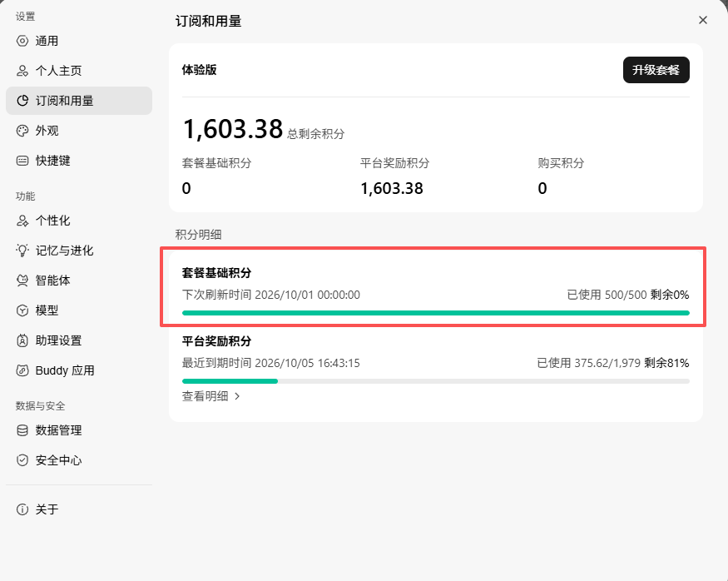The image size is (728, 581).
Task: Select 模型 menu label
Action: 47,310
